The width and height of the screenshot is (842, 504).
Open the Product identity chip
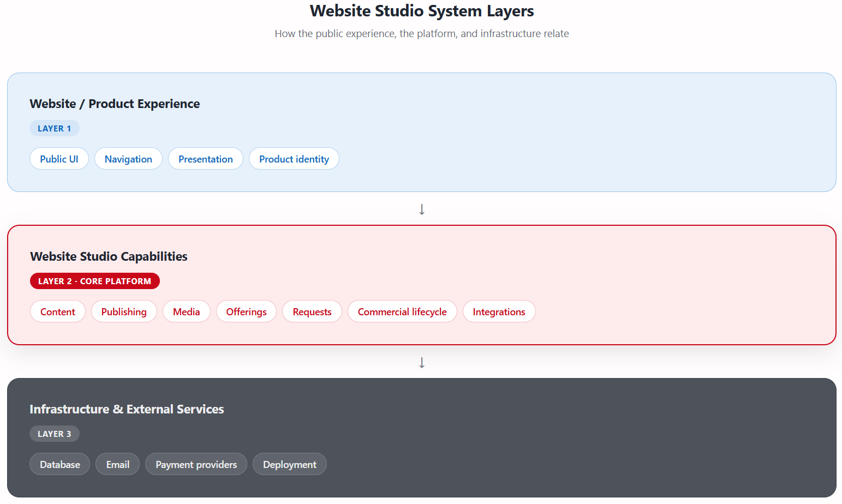[294, 159]
